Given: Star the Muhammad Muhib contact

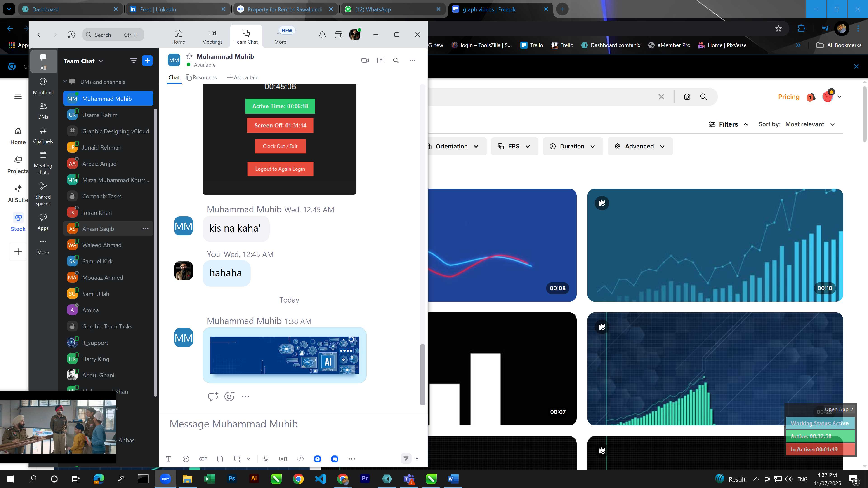Looking at the screenshot, I should (189, 56).
